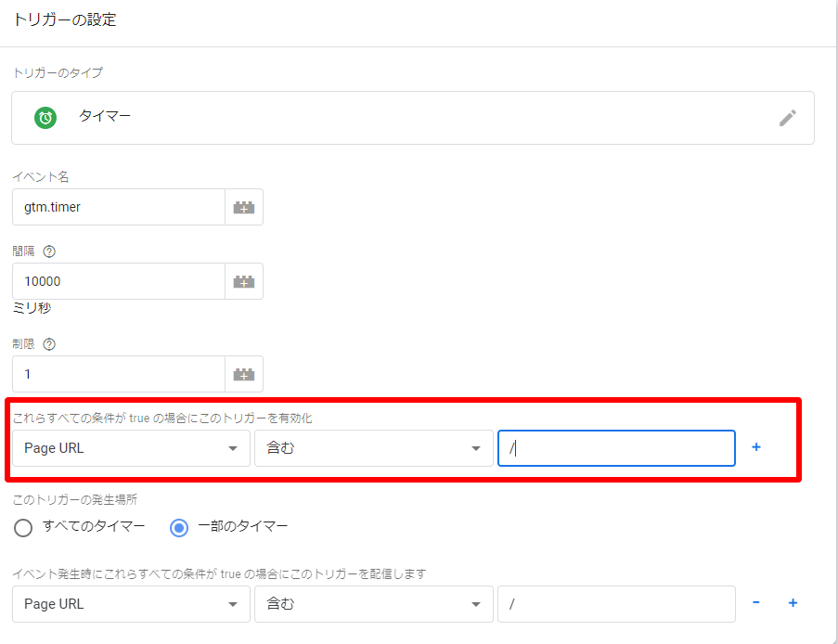Click help icon next to 間隔 label
This screenshot has height=644, width=838.
coord(49,251)
